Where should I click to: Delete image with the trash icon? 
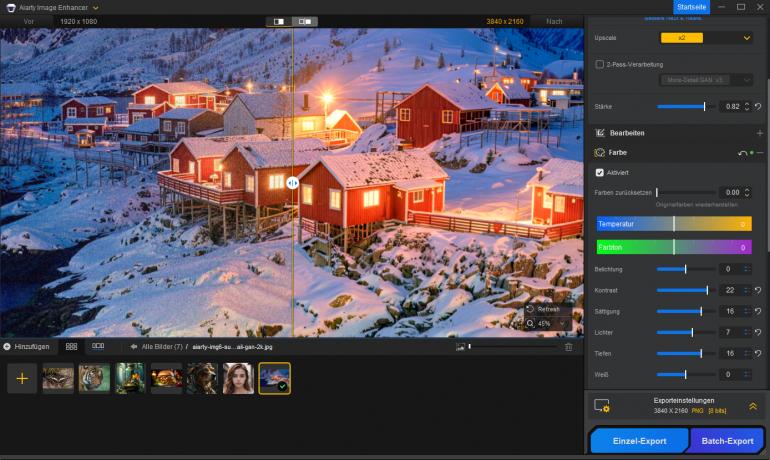coord(569,347)
